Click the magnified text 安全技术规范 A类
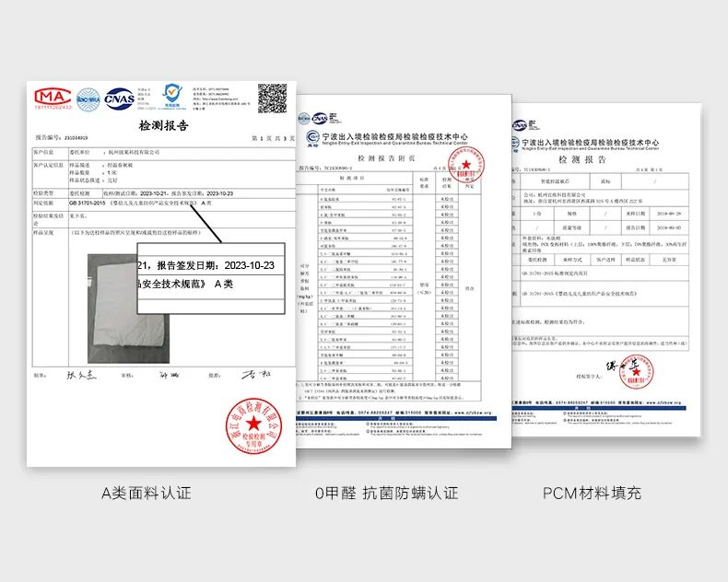The width and height of the screenshot is (728, 582). [x=186, y=284]
